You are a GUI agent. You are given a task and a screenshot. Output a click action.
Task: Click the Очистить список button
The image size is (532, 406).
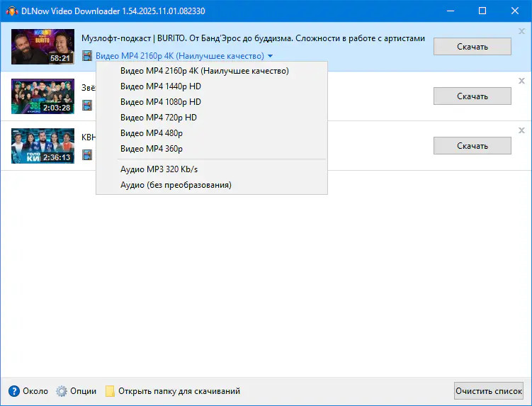pyautogui.click(x=489, y=391)
